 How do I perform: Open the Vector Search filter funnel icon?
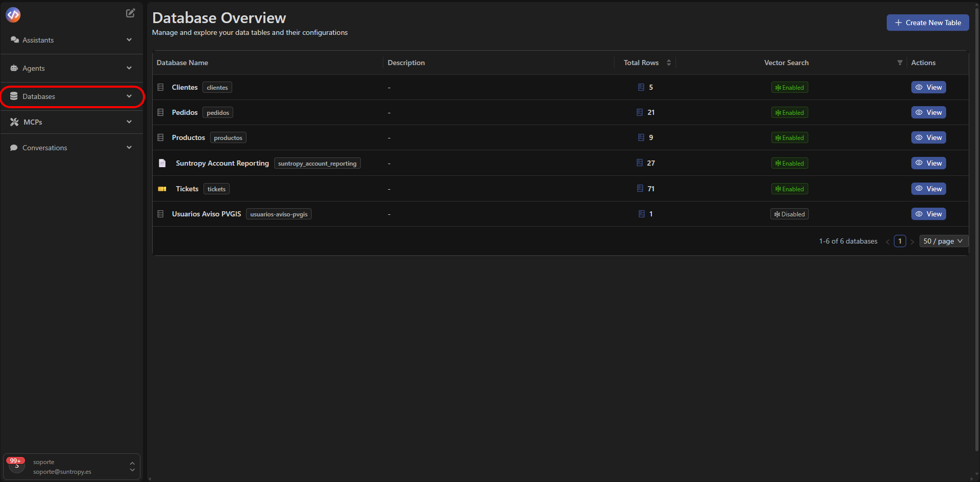(900, 63)
